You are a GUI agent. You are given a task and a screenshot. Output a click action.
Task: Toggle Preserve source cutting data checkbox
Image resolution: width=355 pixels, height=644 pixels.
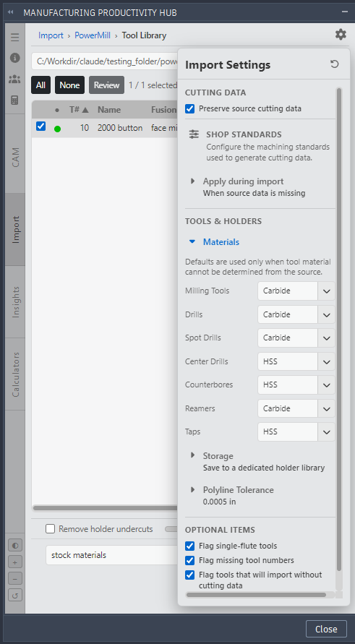tap(190, 109)
